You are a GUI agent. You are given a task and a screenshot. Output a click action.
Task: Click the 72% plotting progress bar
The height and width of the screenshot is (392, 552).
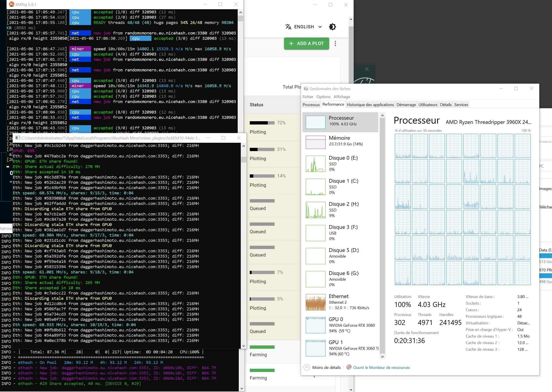point(262,123)
